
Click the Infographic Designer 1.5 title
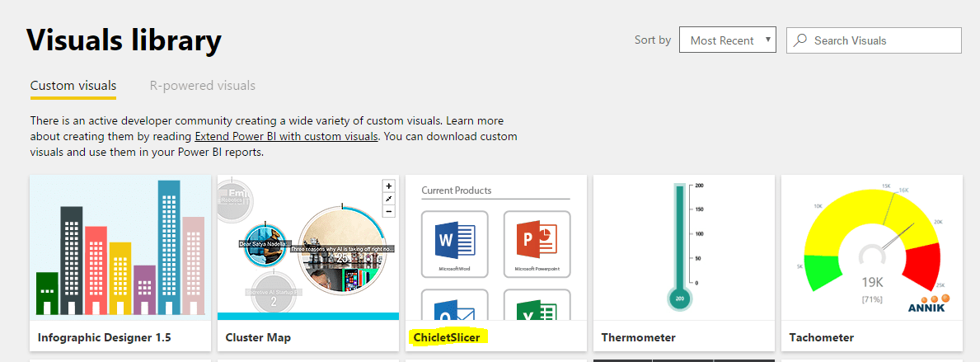pyautogui.click(x=105, y=337)
